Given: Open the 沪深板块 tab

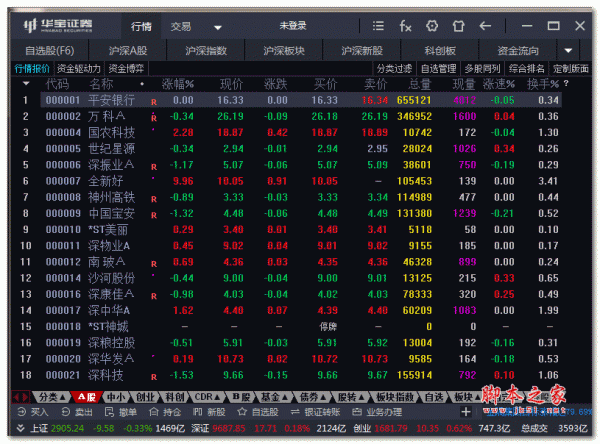Looking at the screenshot, I should pyautogui.click(x=284, y=51).
